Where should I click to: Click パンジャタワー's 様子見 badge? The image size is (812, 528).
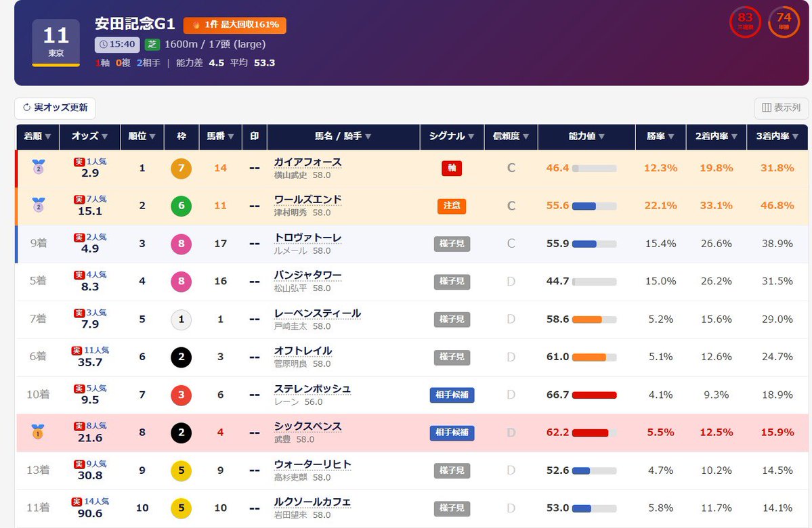(x=452, y=282)
